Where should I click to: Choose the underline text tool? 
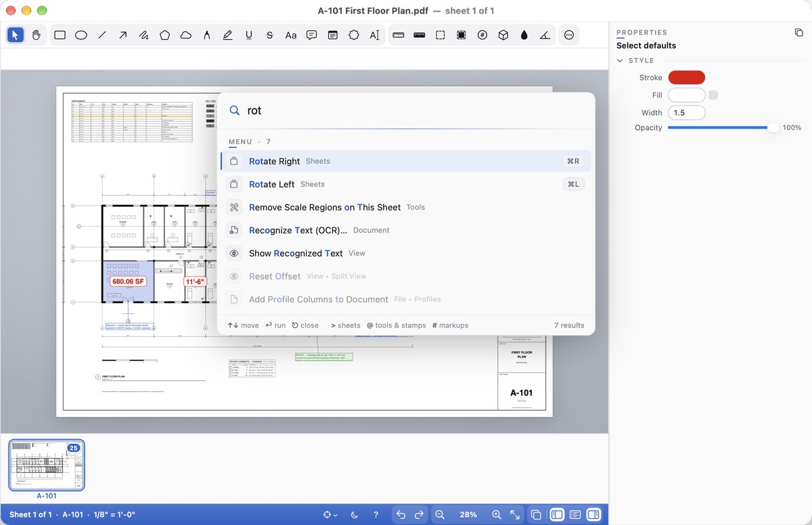249,35
